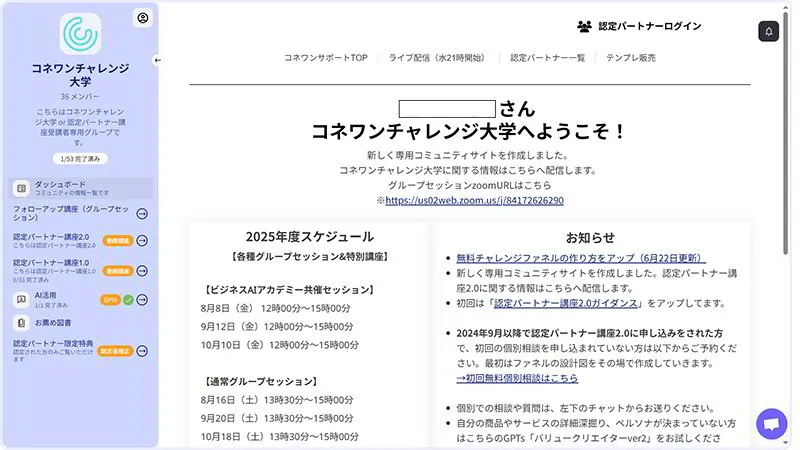Click the ダッシュボード dashboard icon

(21, 188)
